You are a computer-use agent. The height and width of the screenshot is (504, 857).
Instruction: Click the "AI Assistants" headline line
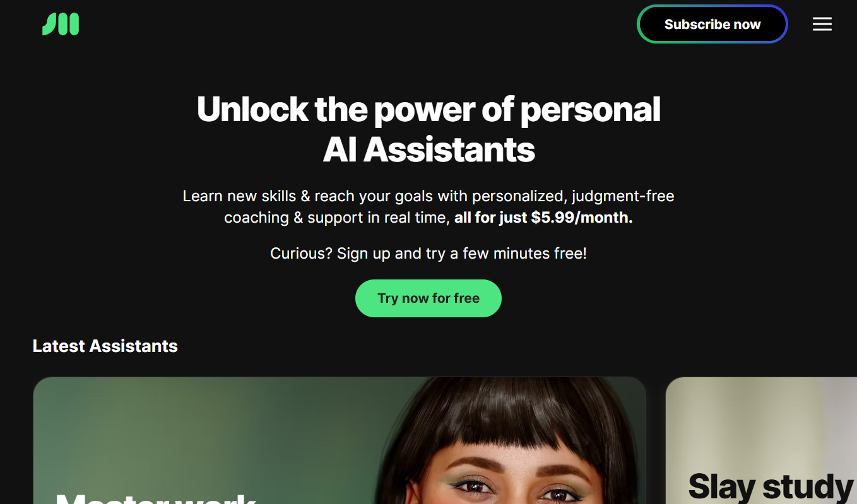(428, 149)
